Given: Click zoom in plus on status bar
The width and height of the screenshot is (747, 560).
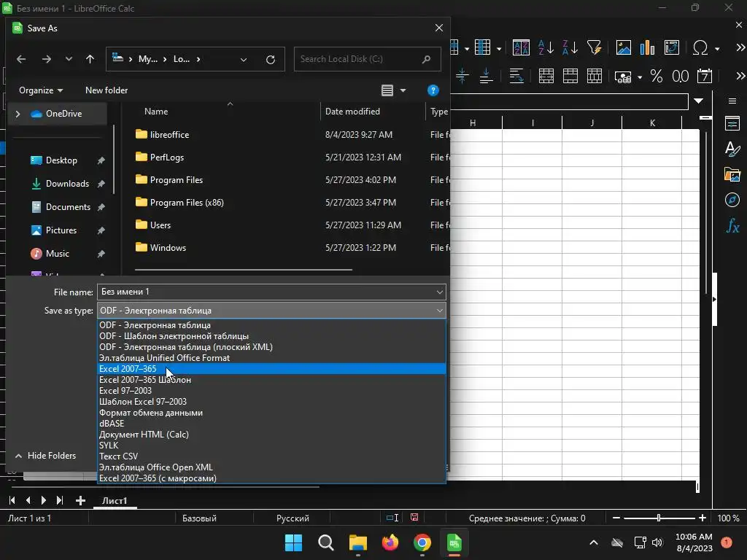Looking at the screenshot, I should point(703,518).
